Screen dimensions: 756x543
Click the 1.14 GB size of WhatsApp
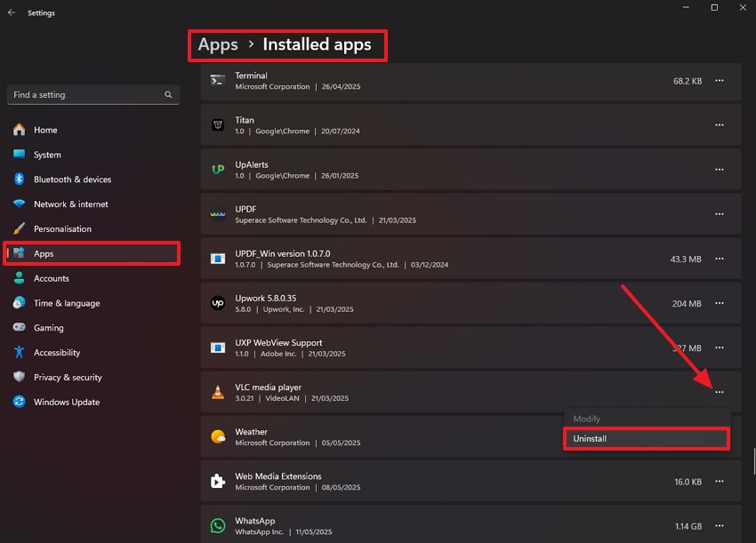point(688,526)
